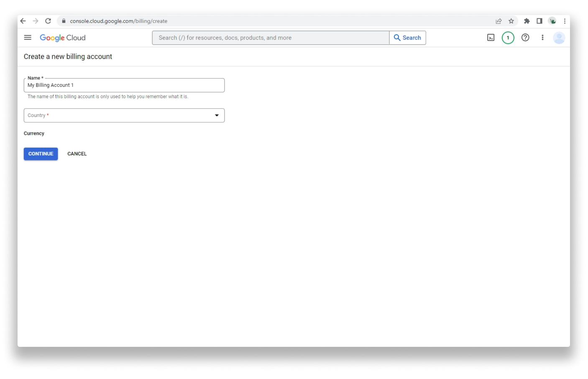Click the billing account Name field
Viewport: 588px width, 379px height.
[x=124, y=85]
